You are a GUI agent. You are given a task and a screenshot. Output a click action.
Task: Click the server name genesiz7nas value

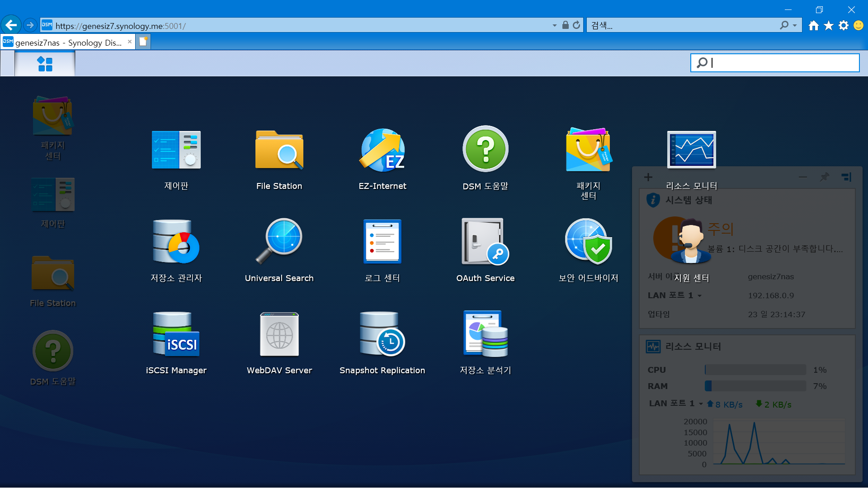point(771,277)
